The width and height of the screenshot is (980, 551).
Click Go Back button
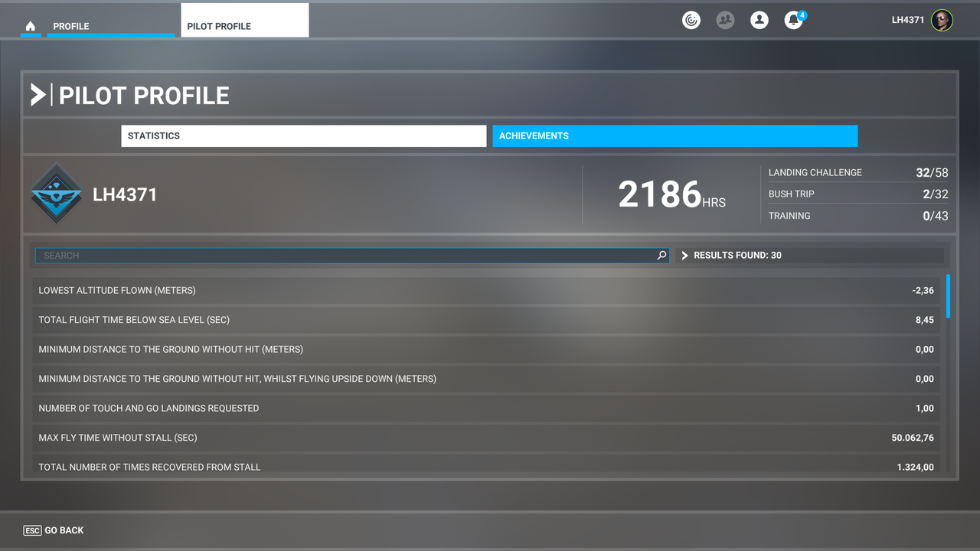tap(54, 530)
